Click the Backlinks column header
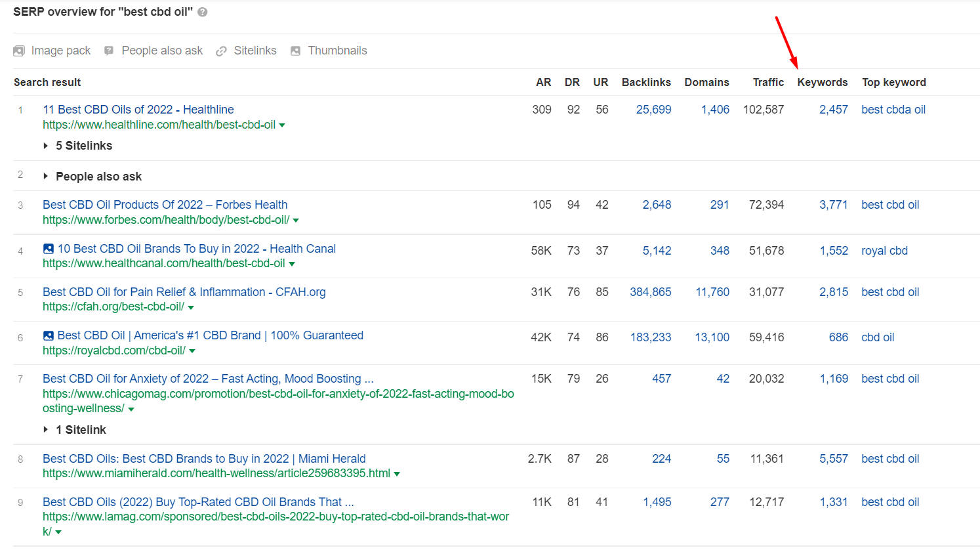 click(x=646, y=82)
